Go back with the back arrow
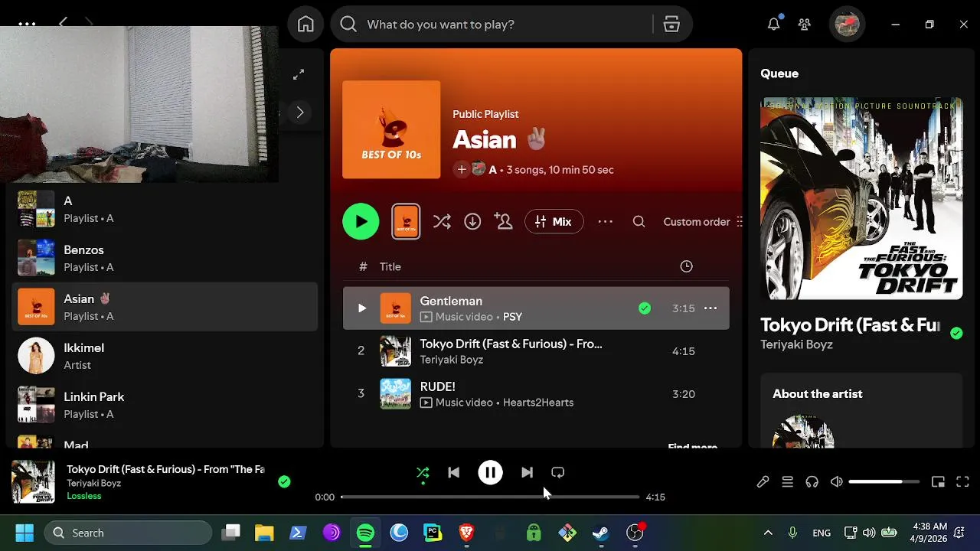The image size is (980, 551). pyautogui.click(x=63, y=22)
